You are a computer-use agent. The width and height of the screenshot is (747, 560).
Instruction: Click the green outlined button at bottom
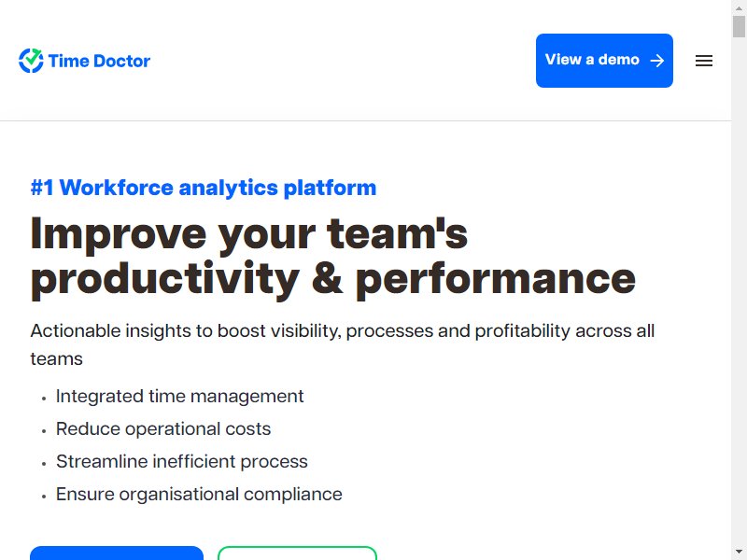coord(297,553)
